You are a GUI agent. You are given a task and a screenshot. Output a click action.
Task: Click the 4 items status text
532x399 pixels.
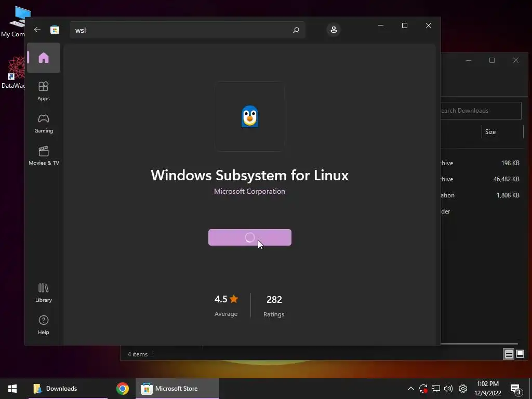[x=137, y=354]
